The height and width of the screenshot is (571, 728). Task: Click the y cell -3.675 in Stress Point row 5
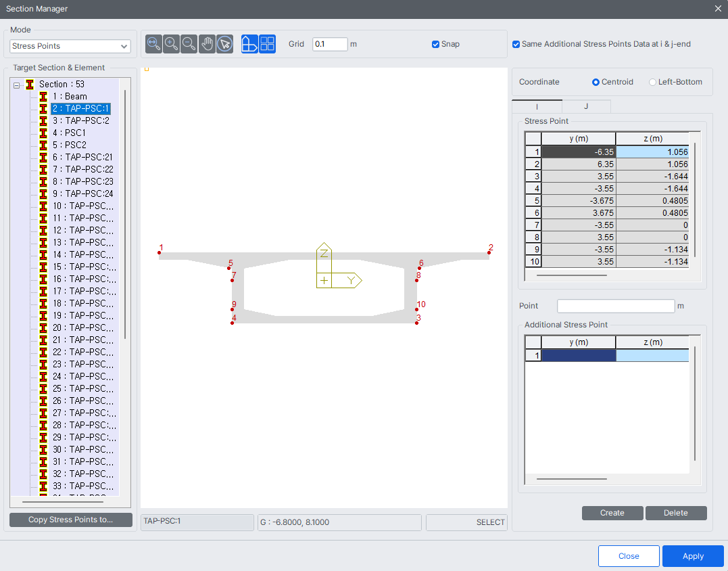point(579,201)
